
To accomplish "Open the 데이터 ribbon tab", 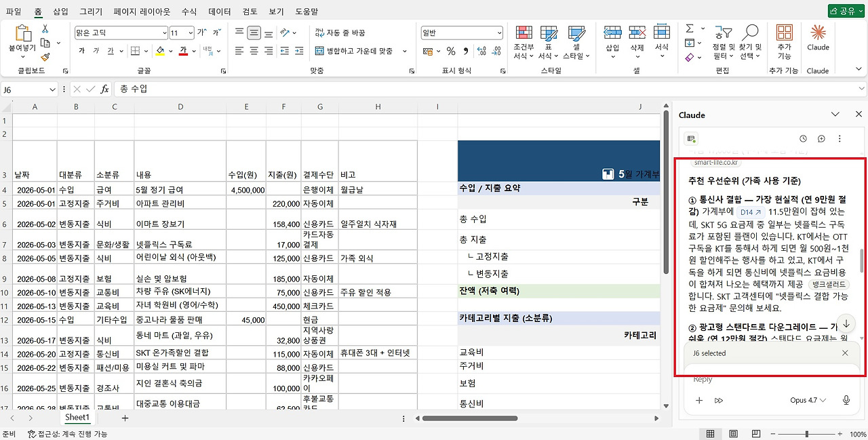I will (x=220, y=12).
